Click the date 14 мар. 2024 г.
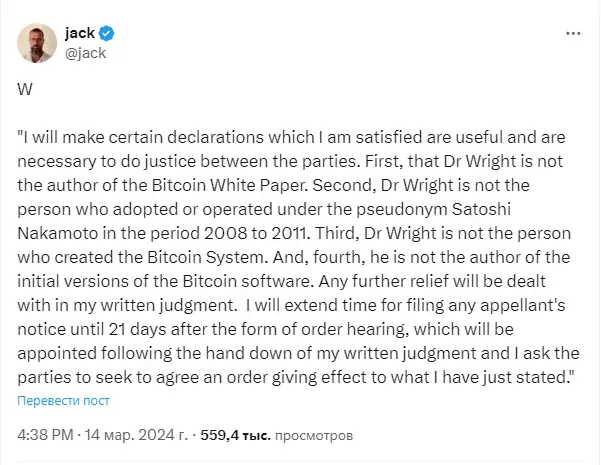Viewport: 601px width, 465px height. (x=136, y=435)
